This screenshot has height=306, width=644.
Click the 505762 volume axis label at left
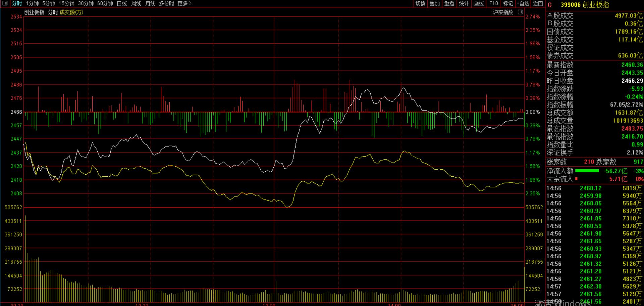coord(13,208)
